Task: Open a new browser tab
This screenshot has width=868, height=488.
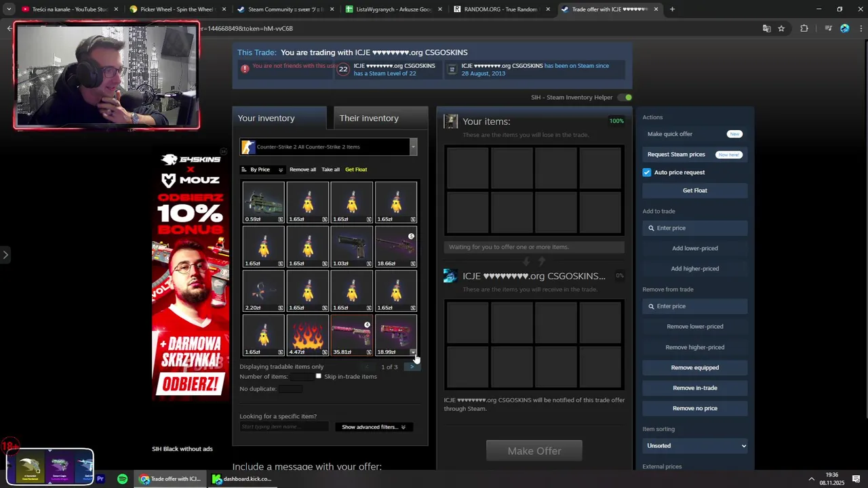Action: coord(672,9)
